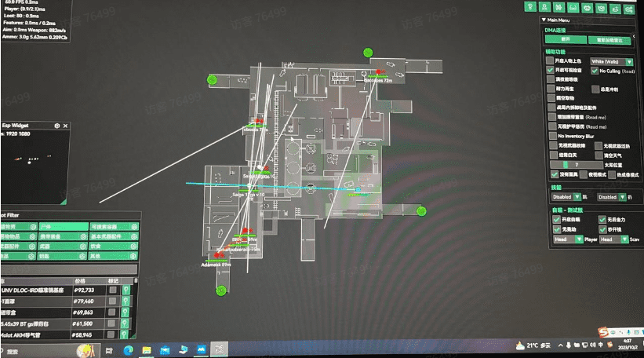Adjust the 太阳位置 slider showing 7
The height and width of the screenshot is (358, 644).
(x=577, y=164)
